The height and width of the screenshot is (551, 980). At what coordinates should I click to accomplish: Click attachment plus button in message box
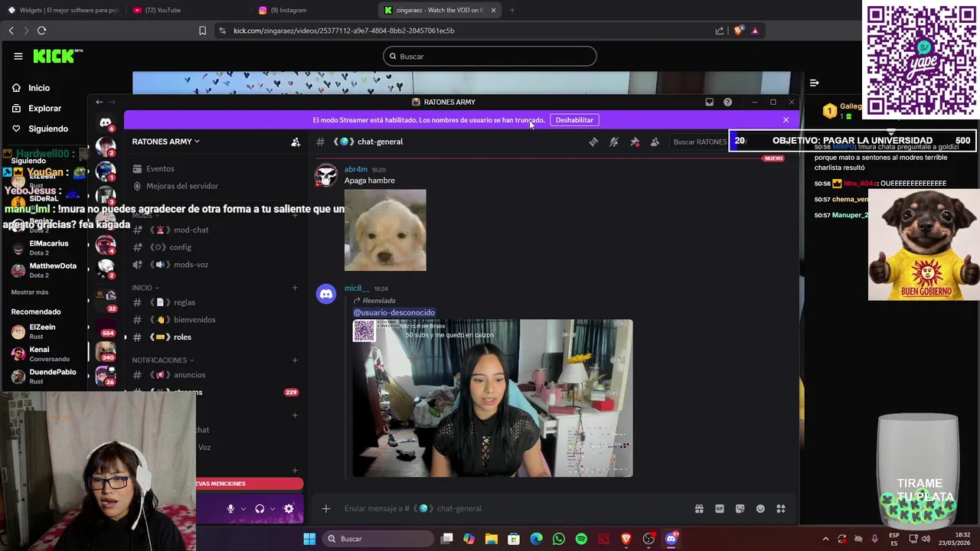tap(326, 509)
